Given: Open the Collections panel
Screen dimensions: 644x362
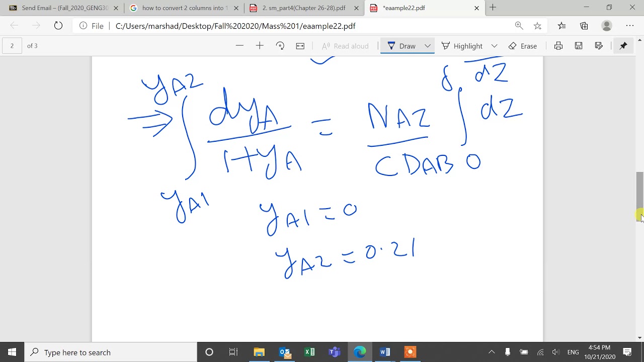Looking at the screenshot, I should pos(584,26).
